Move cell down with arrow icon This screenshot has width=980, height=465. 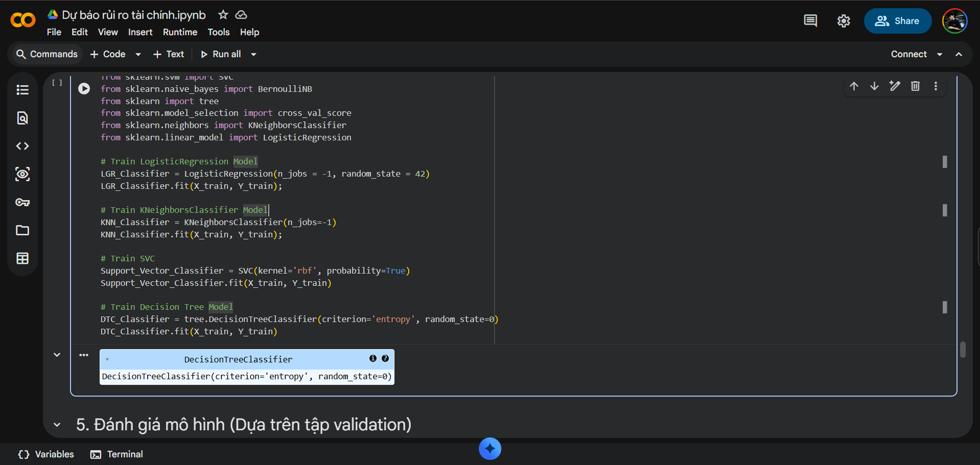(x=874, y=86)
